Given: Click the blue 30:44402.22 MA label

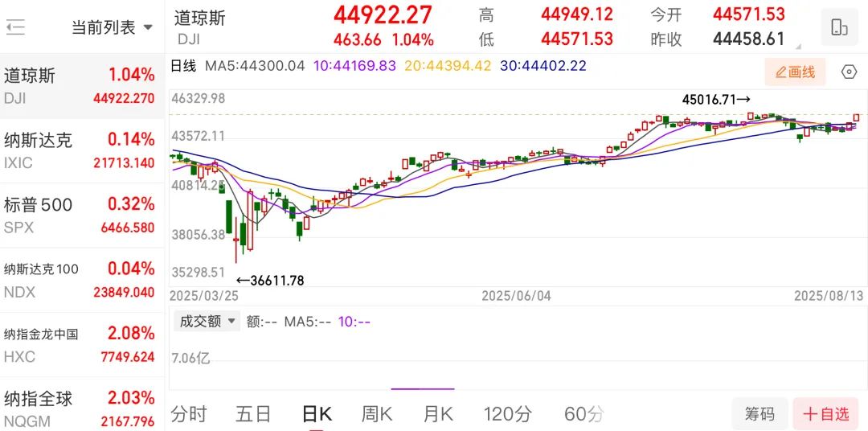Looking at the screenshot, I should [543, 66].
